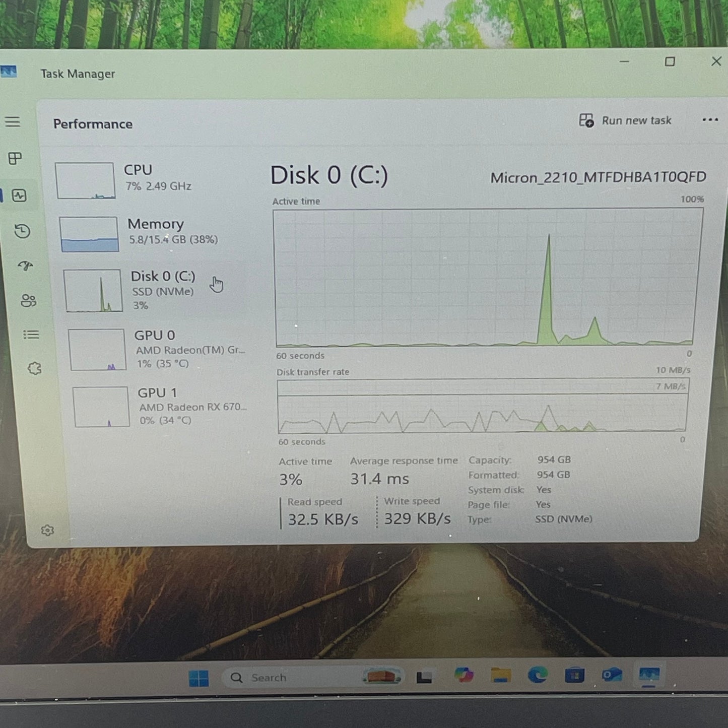Open the Processes page icon
The width and height of the screenshot is (728, 728).
[x=15, y=159]
